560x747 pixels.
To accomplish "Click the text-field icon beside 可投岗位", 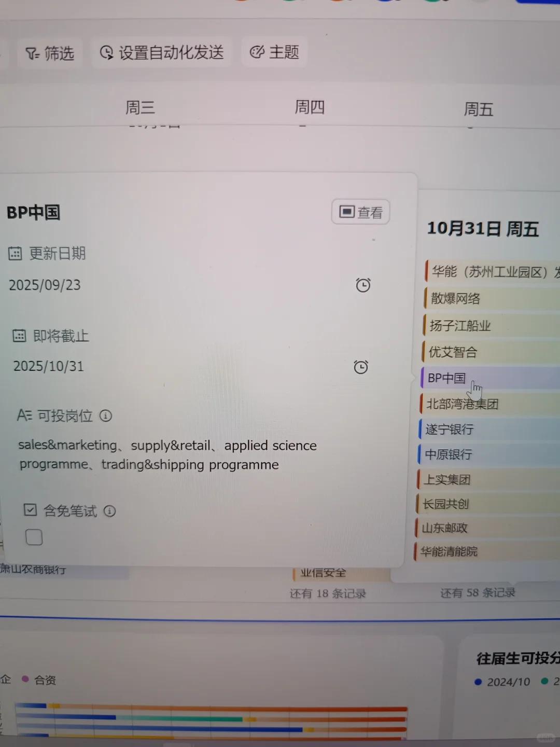I will click(24, 415).
